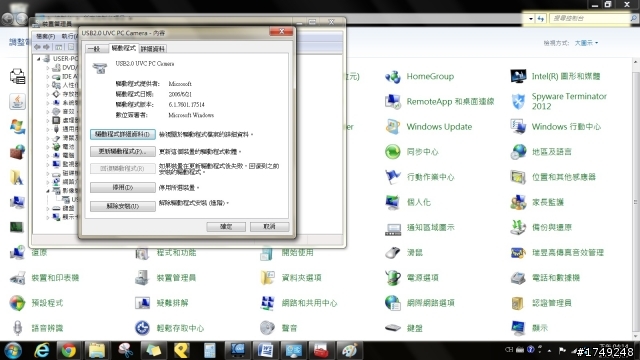
Task: Open the 疑難排解 link
Action: click(172, 303)
